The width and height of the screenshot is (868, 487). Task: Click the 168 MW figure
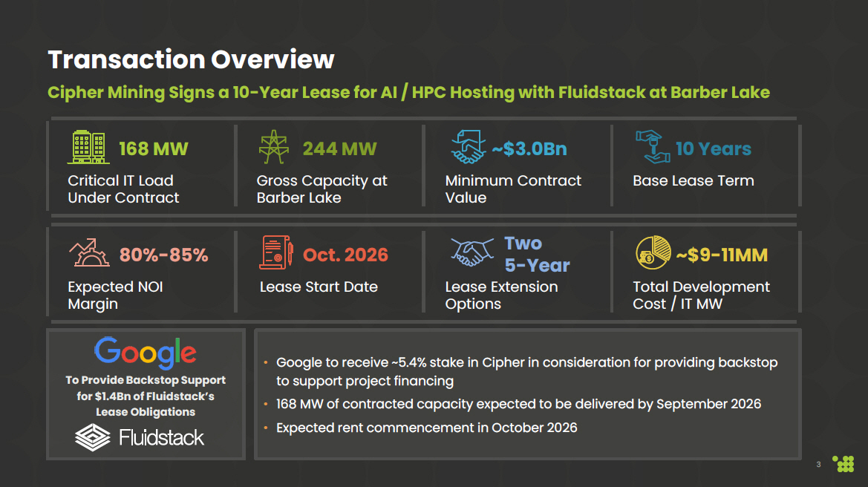[154, 149]
